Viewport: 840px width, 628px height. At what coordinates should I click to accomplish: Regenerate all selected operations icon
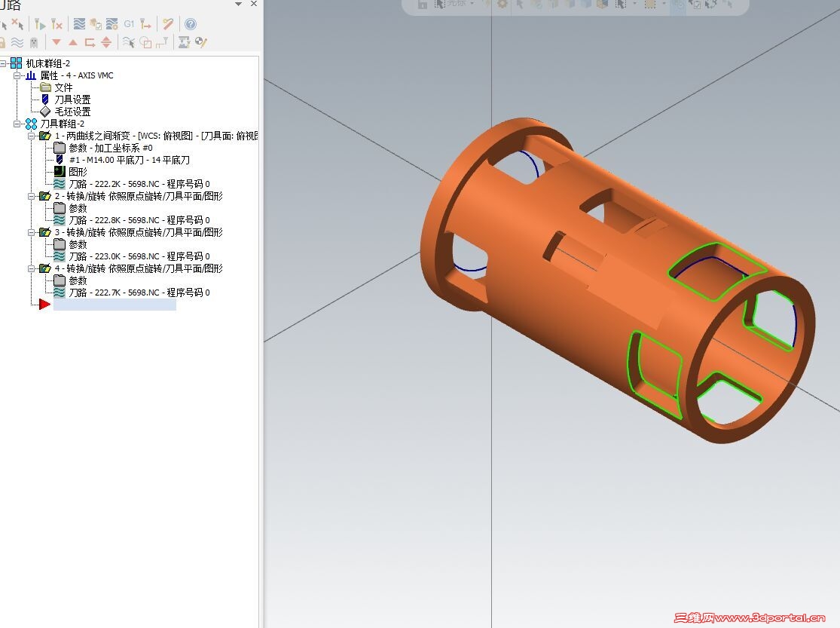[40, 24]
